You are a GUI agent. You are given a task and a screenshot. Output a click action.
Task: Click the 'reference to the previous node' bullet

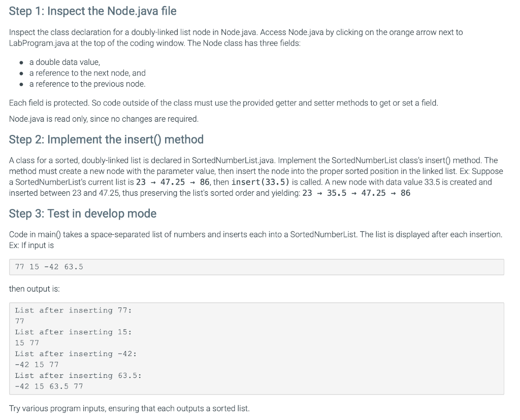(x=87, y=84)
